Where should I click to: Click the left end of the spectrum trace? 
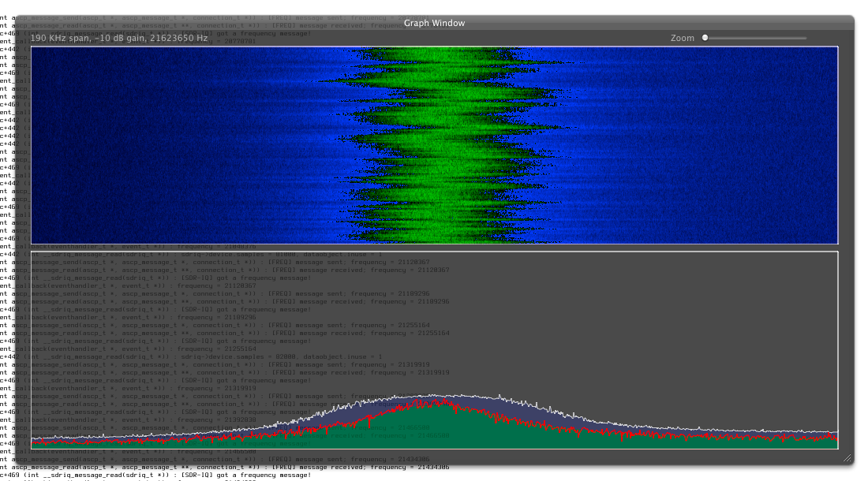pyautogui.click(x=34, y=438)
